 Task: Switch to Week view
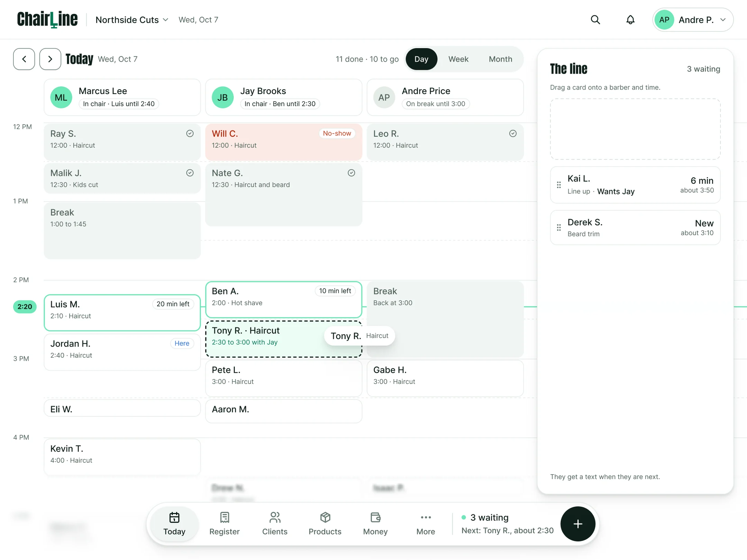point(458,59)
